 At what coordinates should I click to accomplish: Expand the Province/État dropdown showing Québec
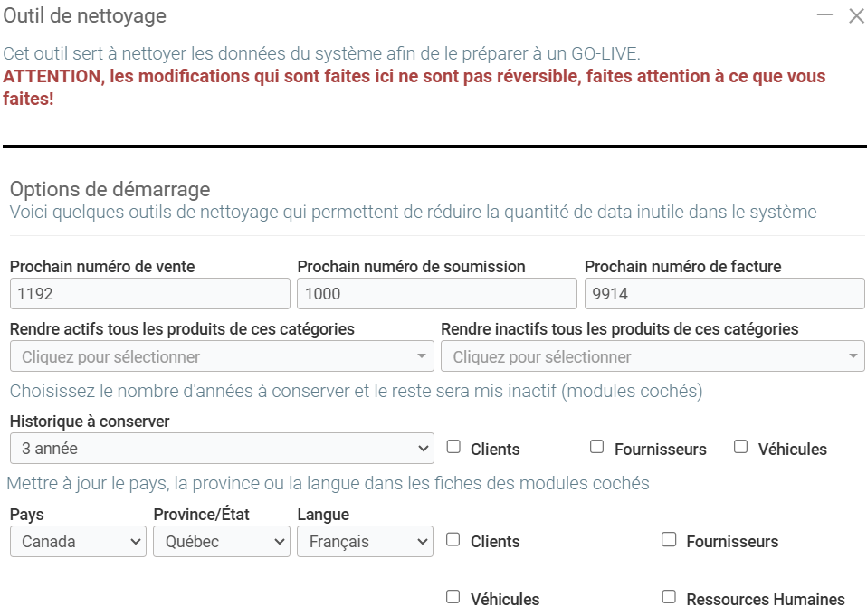click(x=222, y=542)
